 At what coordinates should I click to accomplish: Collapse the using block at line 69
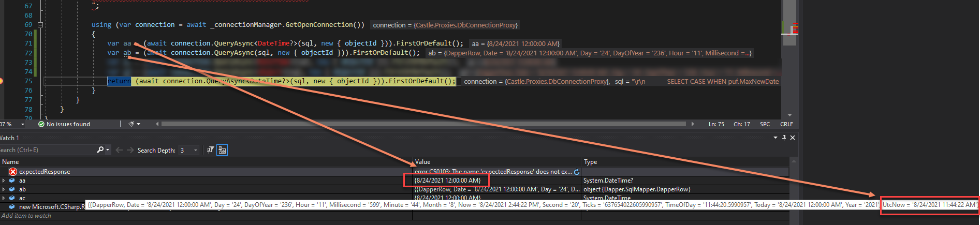point(40,25)
